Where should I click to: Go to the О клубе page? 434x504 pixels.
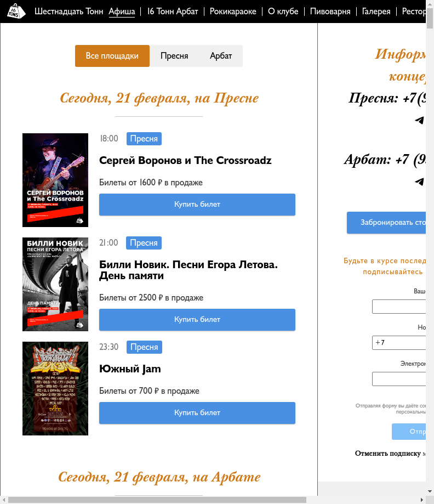click(x=283, y=12)
